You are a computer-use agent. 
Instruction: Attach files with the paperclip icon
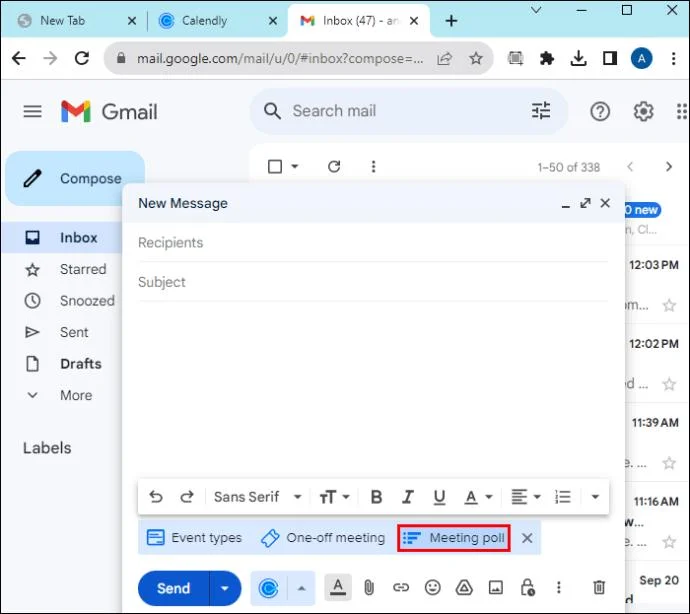click(369, 588)
